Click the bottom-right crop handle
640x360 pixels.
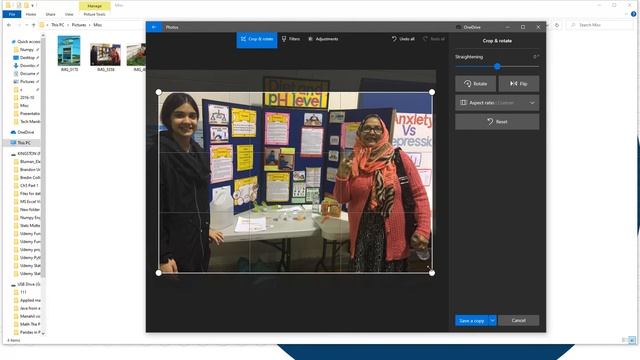(432, 273)
